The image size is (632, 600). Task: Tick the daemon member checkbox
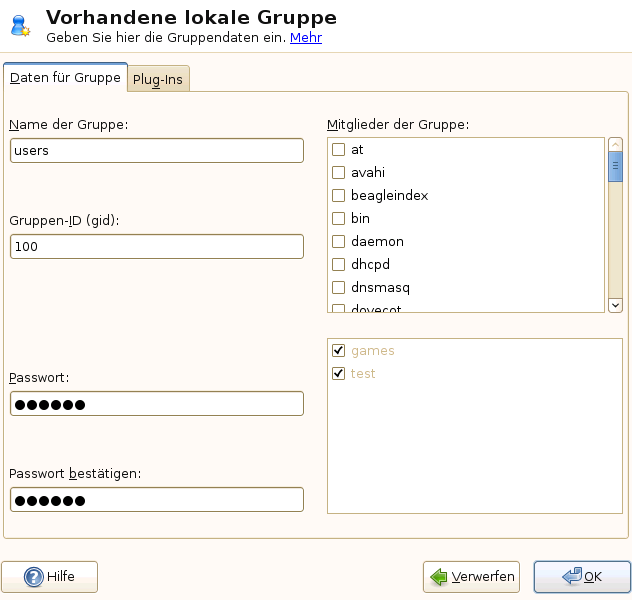(339, 242)
